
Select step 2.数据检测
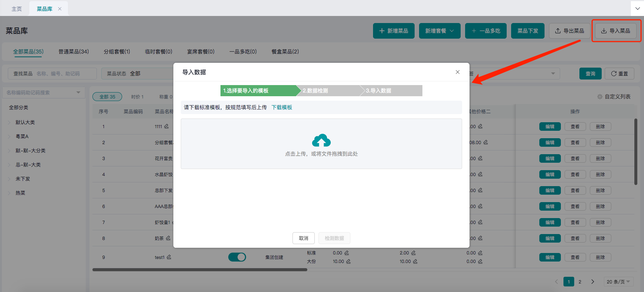click(330, 91)
